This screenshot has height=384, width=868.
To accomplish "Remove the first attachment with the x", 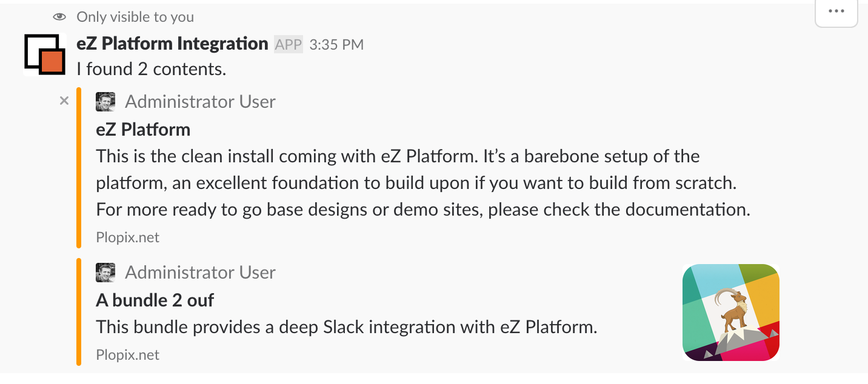I will pos(64,101).
